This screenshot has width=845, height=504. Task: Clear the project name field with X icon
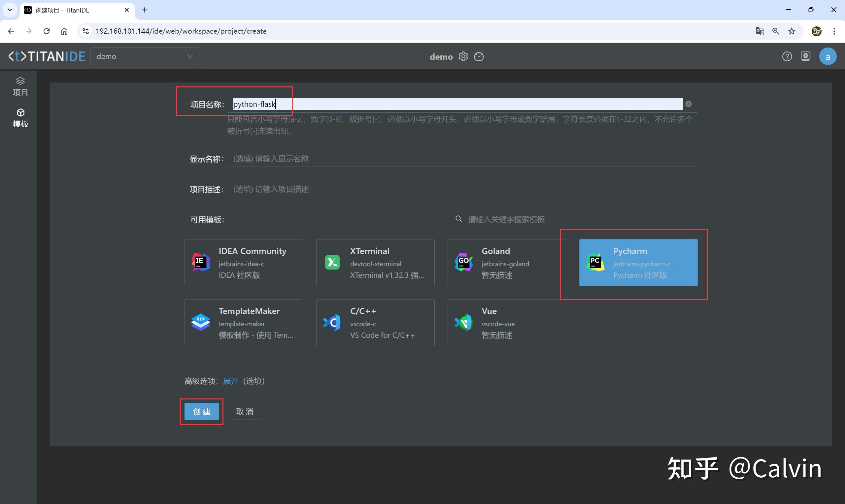tap(688, 104)
